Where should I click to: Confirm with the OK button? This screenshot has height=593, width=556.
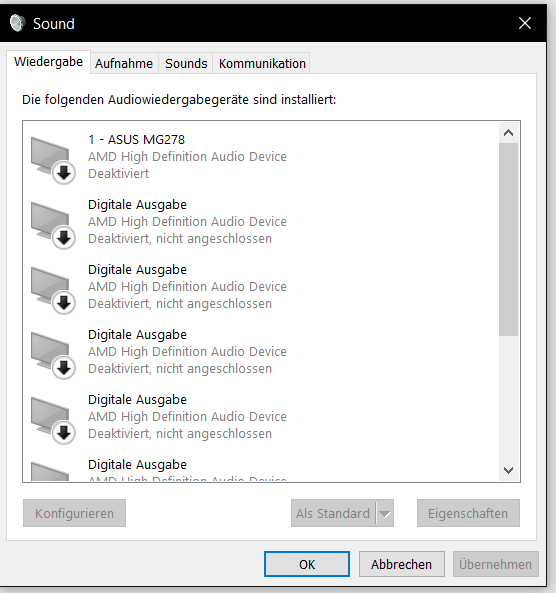pos(307,564)
